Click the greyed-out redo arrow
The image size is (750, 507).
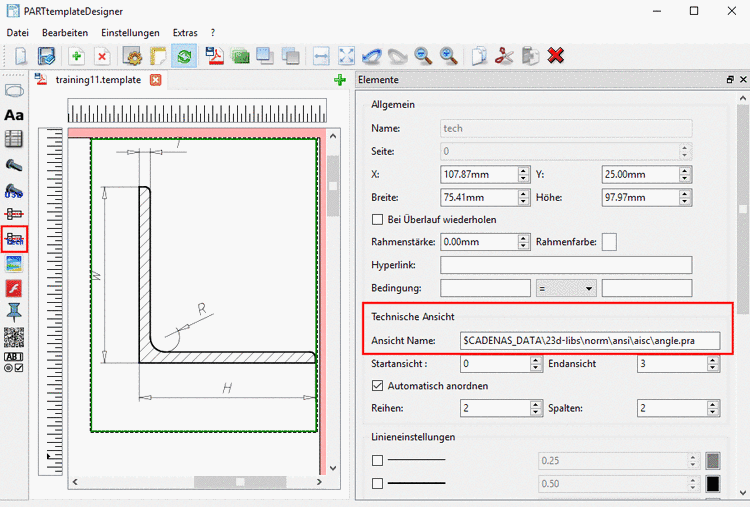coord(397,56)
